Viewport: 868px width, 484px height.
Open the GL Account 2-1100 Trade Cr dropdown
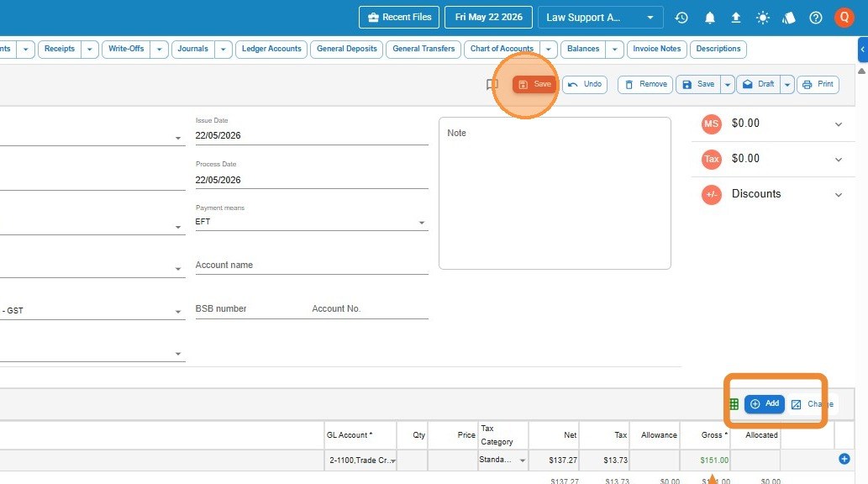coord(360,460)
